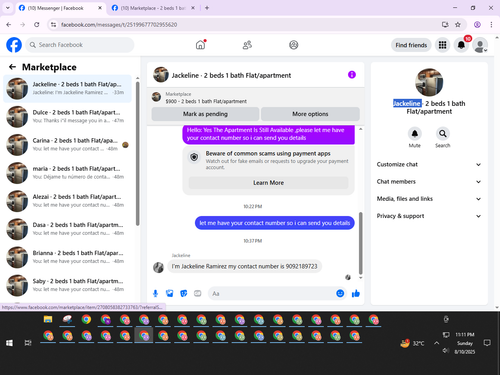The width and height of the screenshot is (500, 375).
Task: Open the Dasa conversation
Action: 67,229
